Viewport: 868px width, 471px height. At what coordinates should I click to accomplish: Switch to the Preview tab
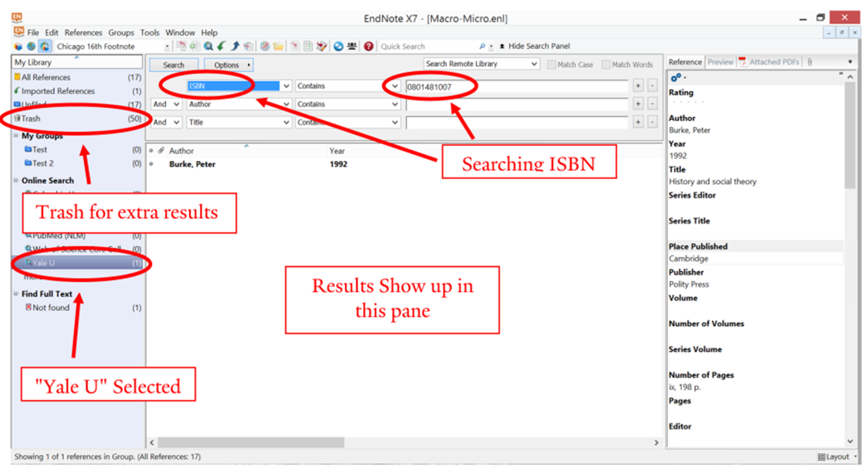(720, 62)
